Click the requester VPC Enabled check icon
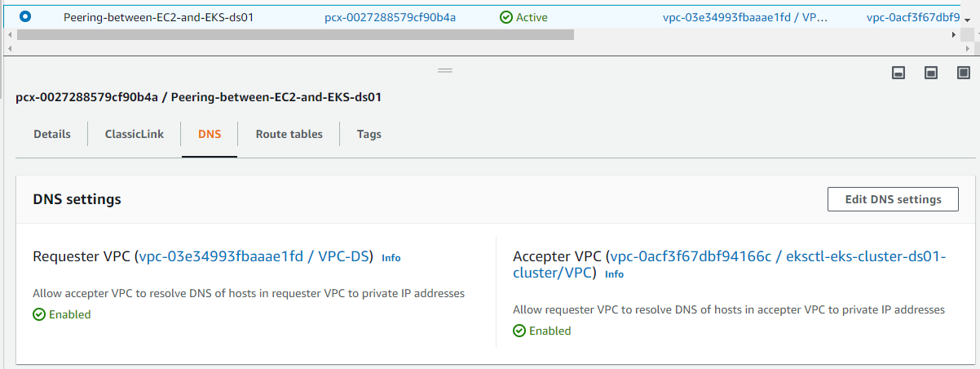Screen dimensions: 980x369 (x=39, y=314)
